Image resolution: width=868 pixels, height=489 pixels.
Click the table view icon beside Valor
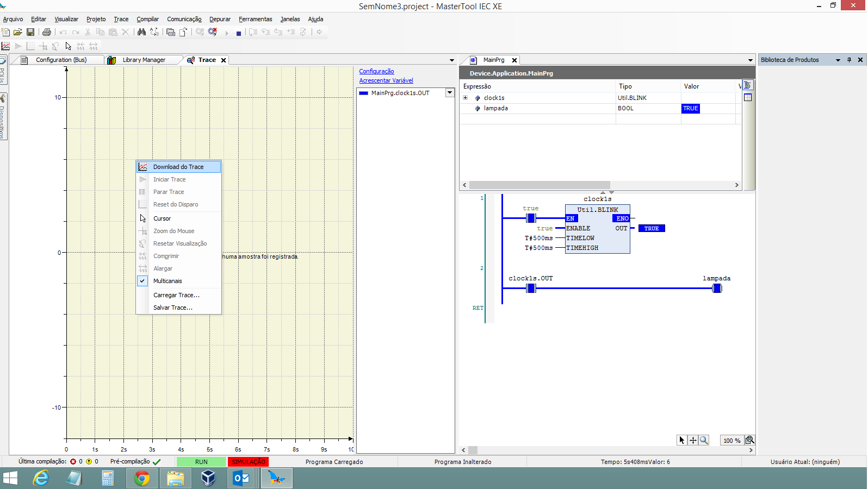coord(748,97)
